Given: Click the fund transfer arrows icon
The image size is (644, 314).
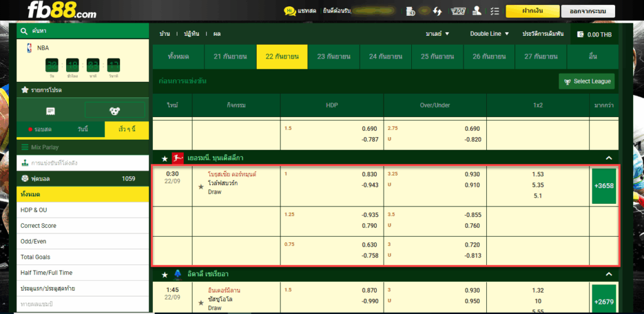Looking at the screenshot, I should (438, 11).
